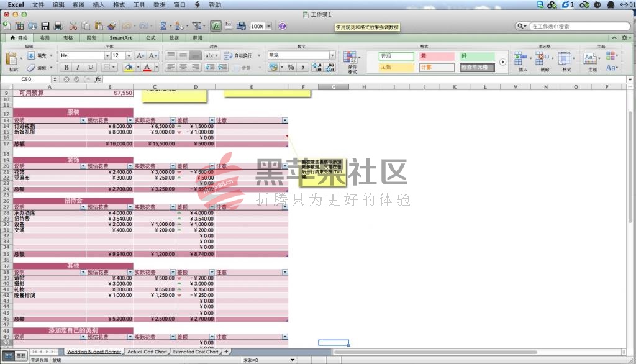636x364 pixels.
Task: Click the Excel application menu
Action: 16,5
